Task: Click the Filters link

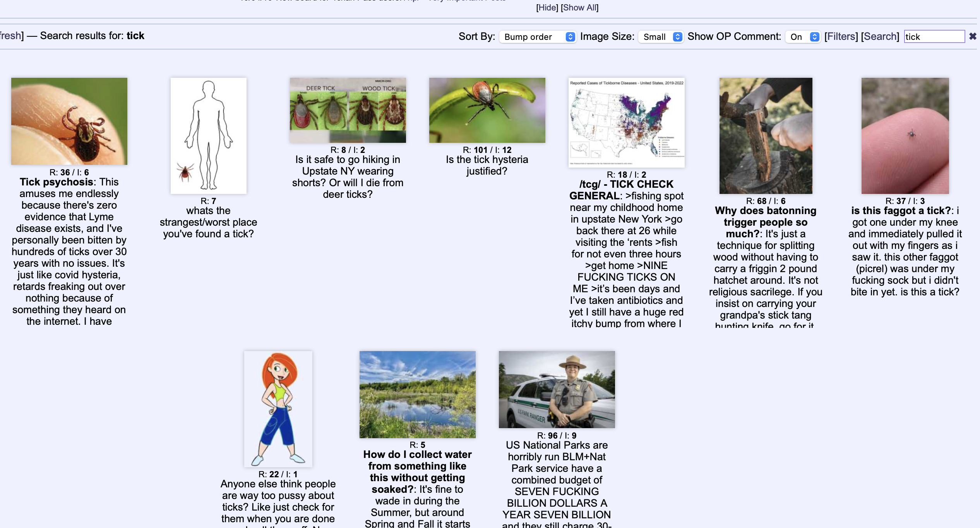Action: point(841,36)
